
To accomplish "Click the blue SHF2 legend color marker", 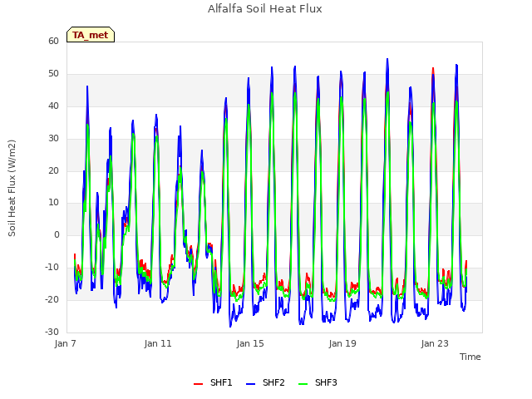I will tap(250, 384).
